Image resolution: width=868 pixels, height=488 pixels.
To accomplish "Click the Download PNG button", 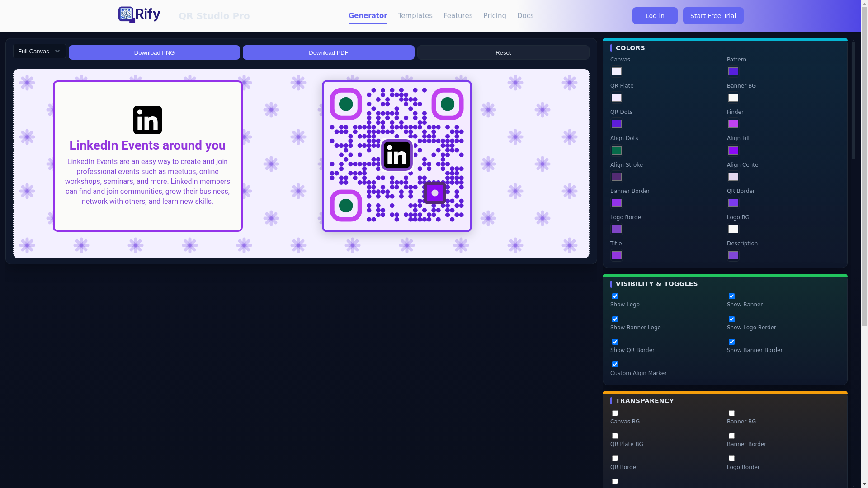I will click(x=154, y=52).
